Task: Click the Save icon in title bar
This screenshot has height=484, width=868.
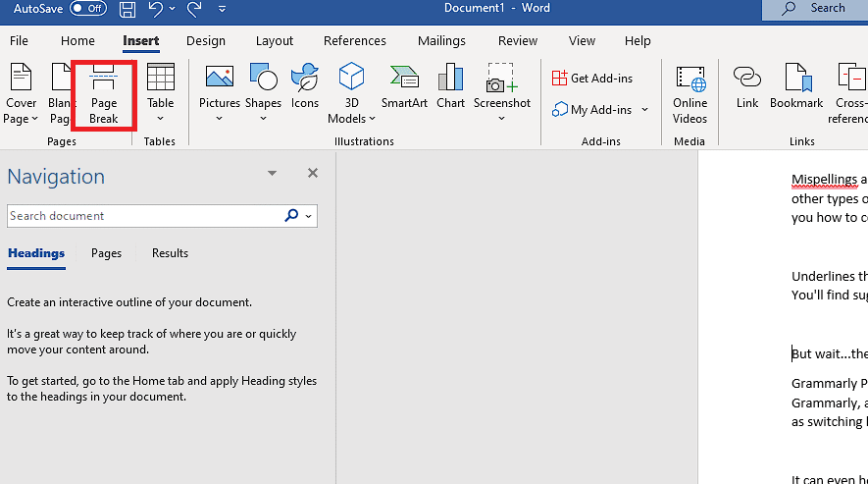Action: (128, 10)
